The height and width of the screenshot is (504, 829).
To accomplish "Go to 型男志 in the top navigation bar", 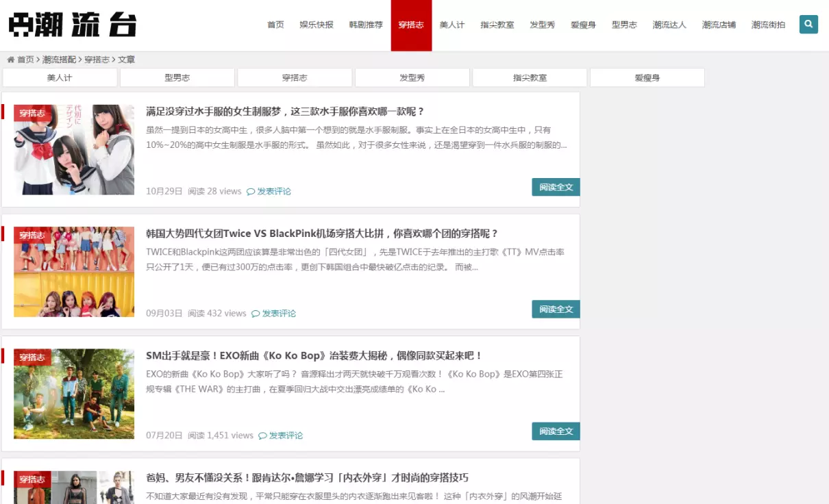I will coord(624,25).
